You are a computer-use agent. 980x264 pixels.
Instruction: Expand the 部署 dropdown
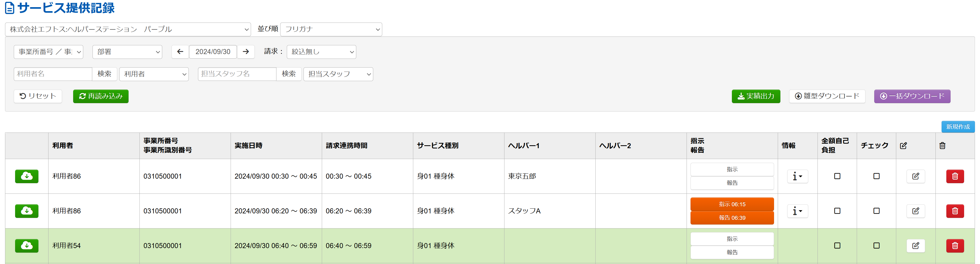click(127, 52)
